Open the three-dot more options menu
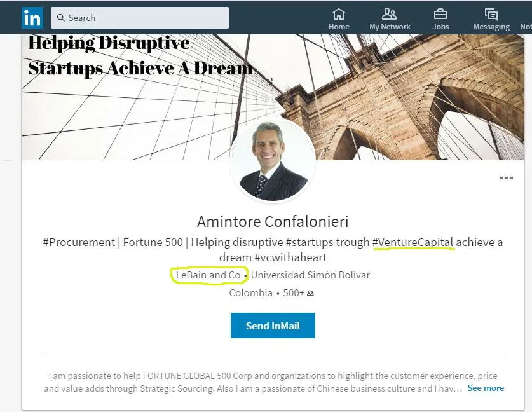This screenshot has height=412, width=532. (x=506, y=178)
